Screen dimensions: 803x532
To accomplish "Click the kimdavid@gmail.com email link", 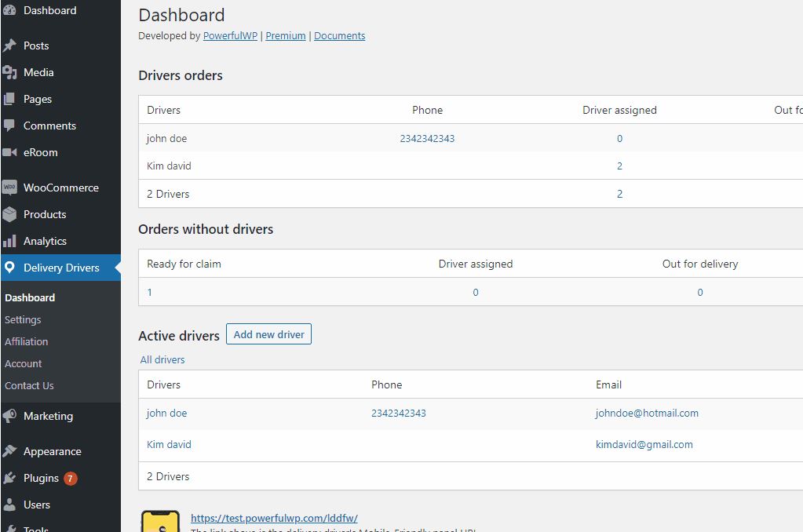I will (x=644, y=444).
